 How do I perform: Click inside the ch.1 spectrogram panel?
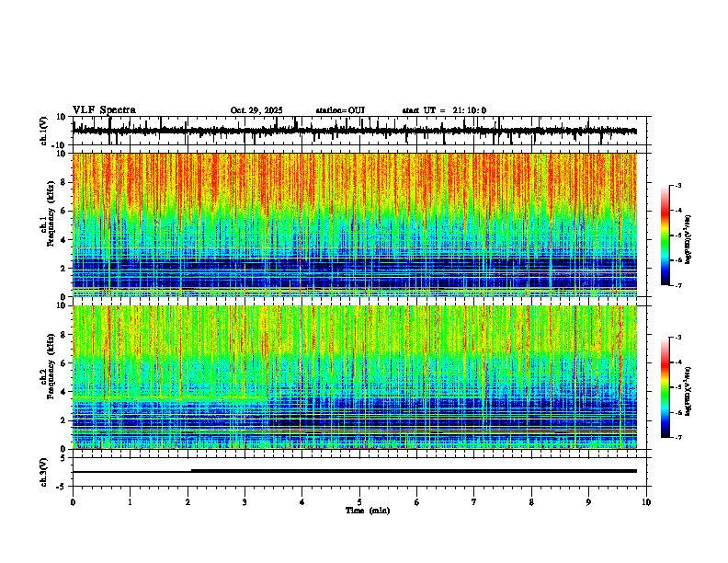355,224
